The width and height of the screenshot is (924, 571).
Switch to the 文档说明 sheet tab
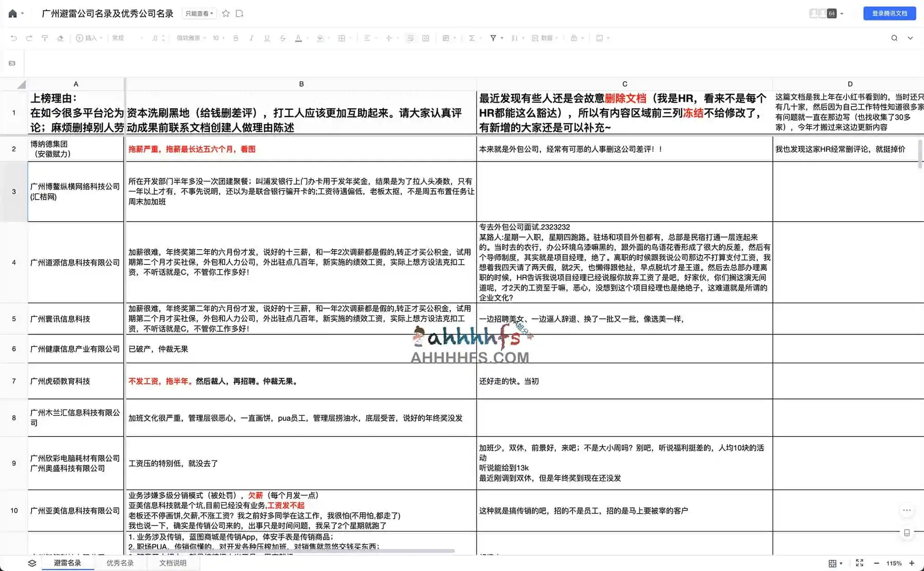[x=173, y=563]
